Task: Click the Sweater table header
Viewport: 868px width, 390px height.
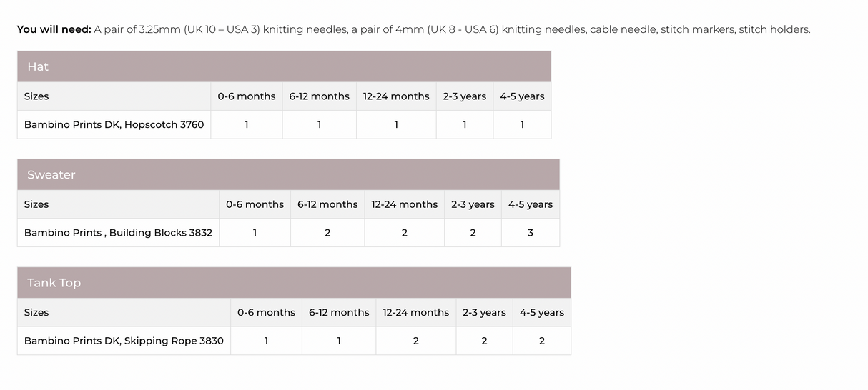Action: pos(51,174)
